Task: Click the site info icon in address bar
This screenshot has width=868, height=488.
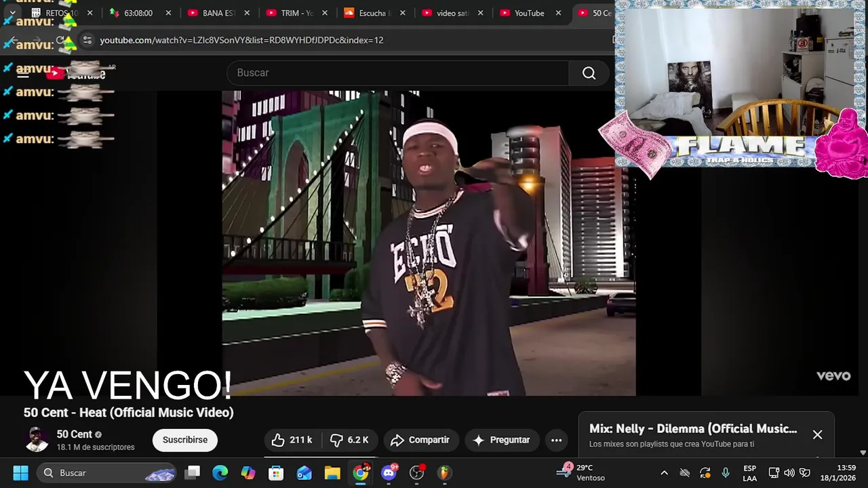Action: [x=87, y=40]
